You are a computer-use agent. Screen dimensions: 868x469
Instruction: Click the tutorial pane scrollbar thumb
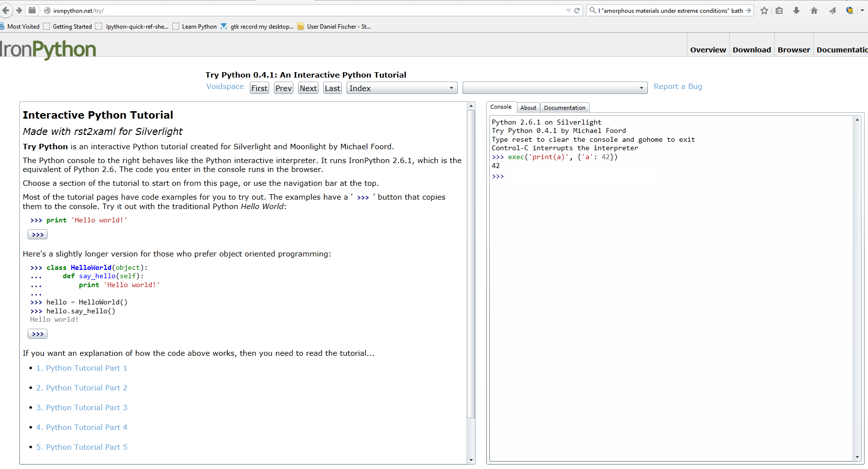point(471,264)
